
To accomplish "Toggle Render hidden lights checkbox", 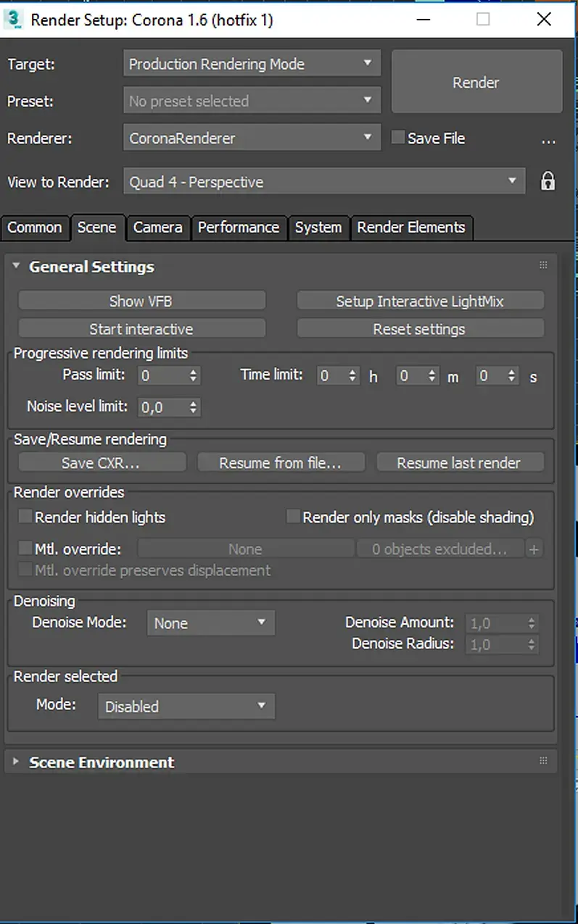I will tap(25, 517).
